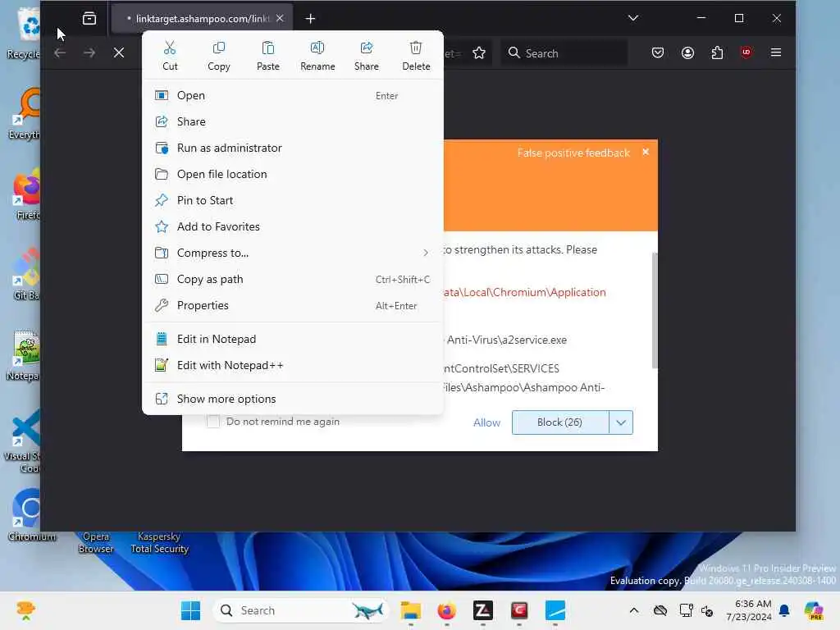Open the blue app icon in taskbar
The width and height of the screenshot is (840, 630).
pyautogui.click(x=555, y=610)
